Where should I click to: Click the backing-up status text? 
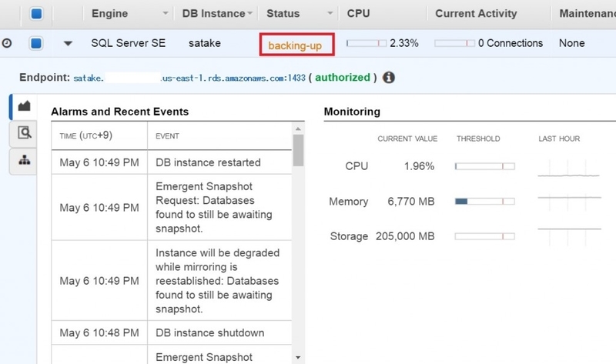coord(295,45)
